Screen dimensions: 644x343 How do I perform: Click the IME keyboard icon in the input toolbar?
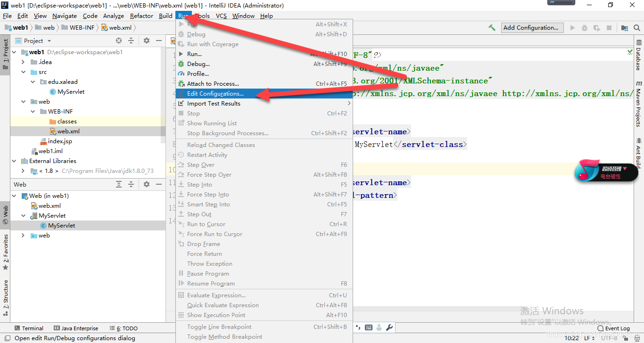pyautogui.click(x=368, y=327)
